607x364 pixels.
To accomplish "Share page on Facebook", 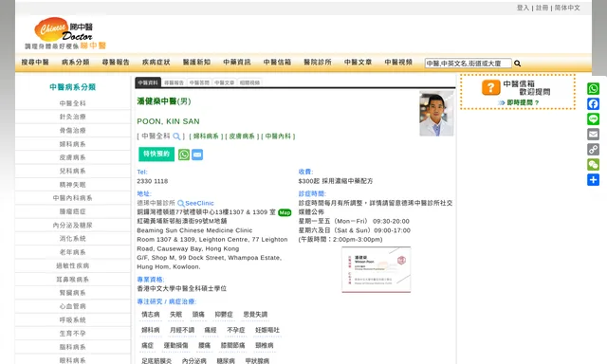I will [x=593, y=103].
